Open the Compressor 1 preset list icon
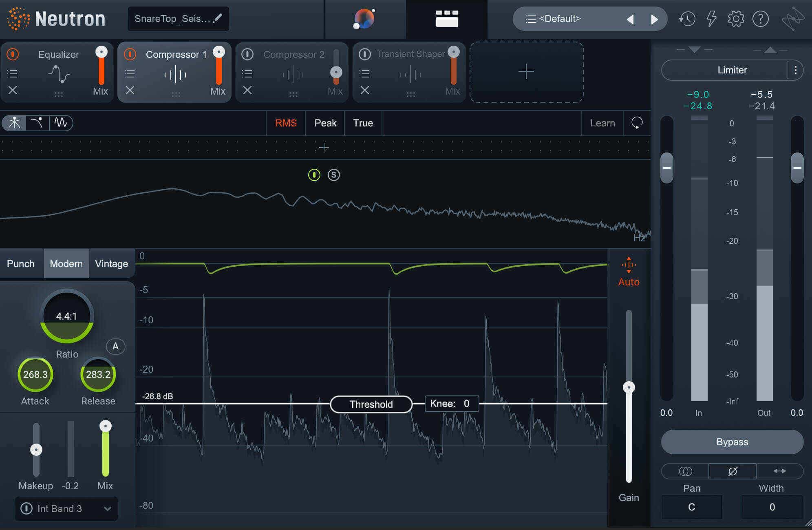 click(x=130, y=74)
